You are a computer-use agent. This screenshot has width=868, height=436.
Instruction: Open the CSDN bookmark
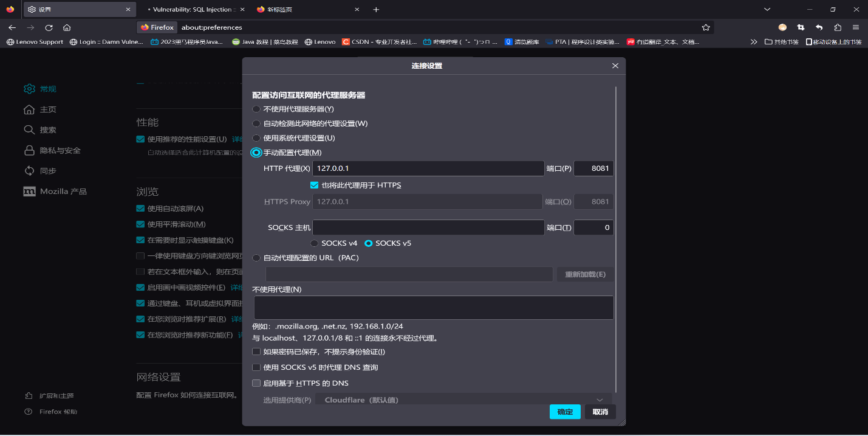[380, 42]
